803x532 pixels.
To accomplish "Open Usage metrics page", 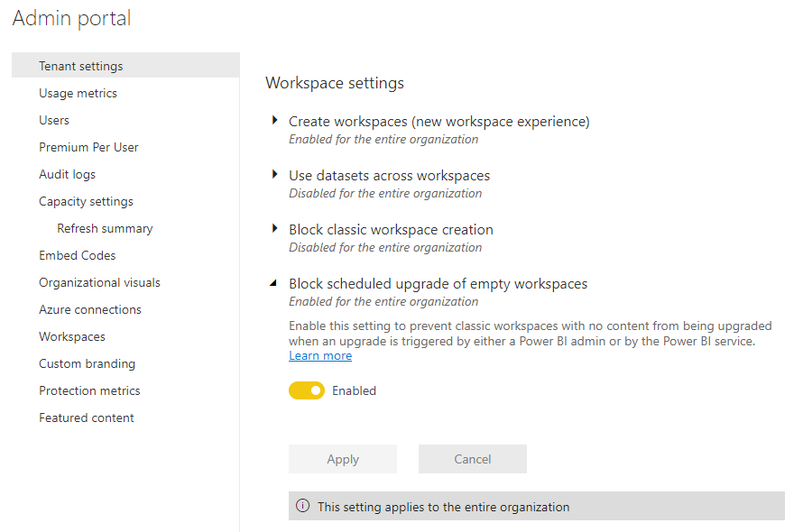I will 78,93.
